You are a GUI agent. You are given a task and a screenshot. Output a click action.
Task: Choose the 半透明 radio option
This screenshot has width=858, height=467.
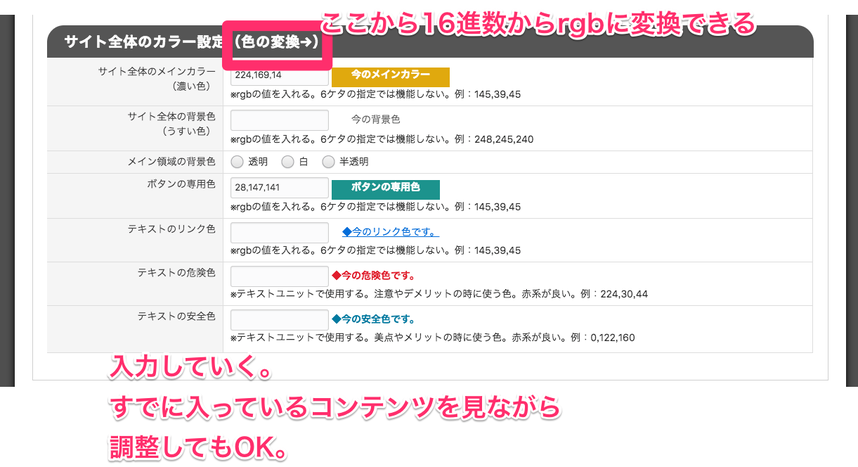click(328, 161)
